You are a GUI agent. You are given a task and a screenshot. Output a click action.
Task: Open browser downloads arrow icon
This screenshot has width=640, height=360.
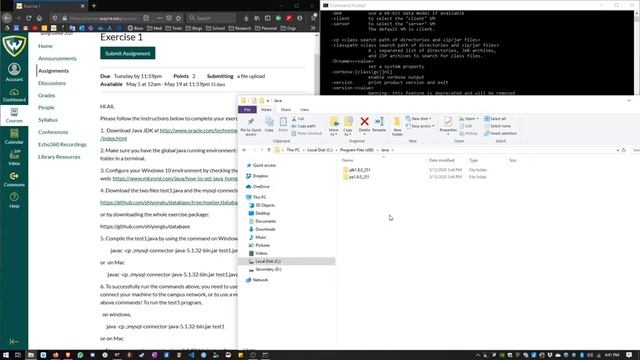[246, 18]
